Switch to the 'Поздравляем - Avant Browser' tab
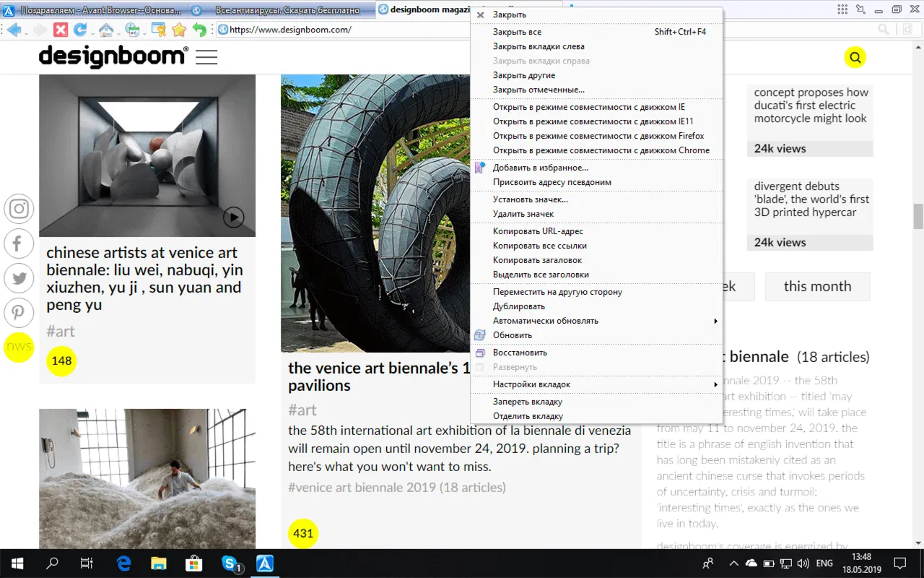 click(95, 10)
